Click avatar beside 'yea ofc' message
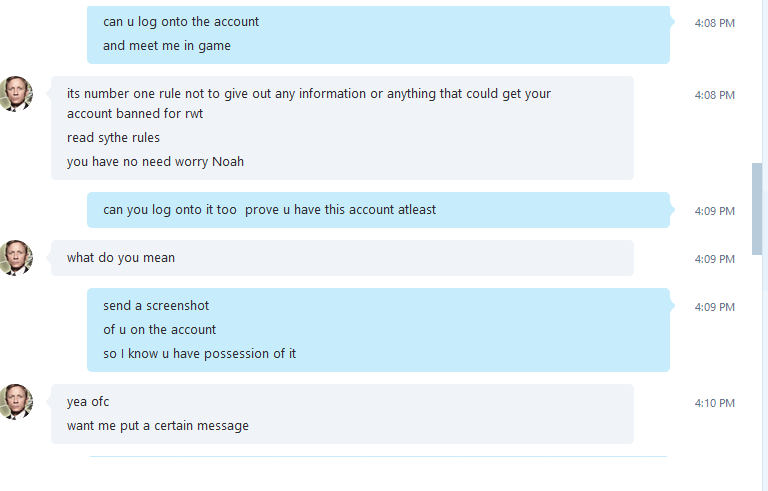Viewport: 768px width, 491px height. pos(16,402)
